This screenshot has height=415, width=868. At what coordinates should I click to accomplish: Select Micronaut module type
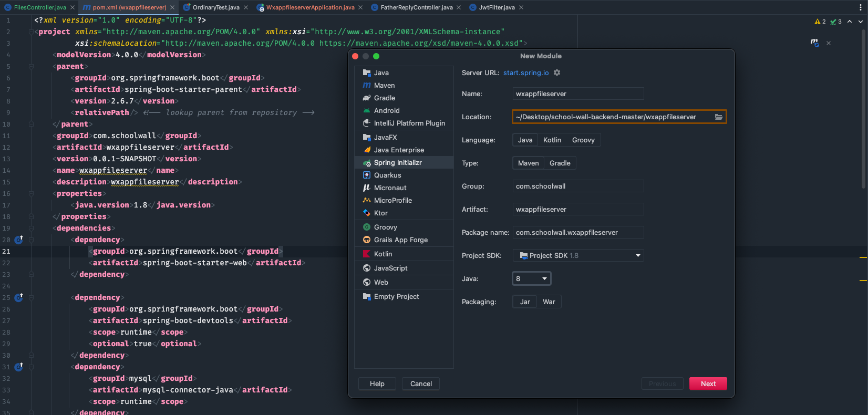click(x=404, y=188)
